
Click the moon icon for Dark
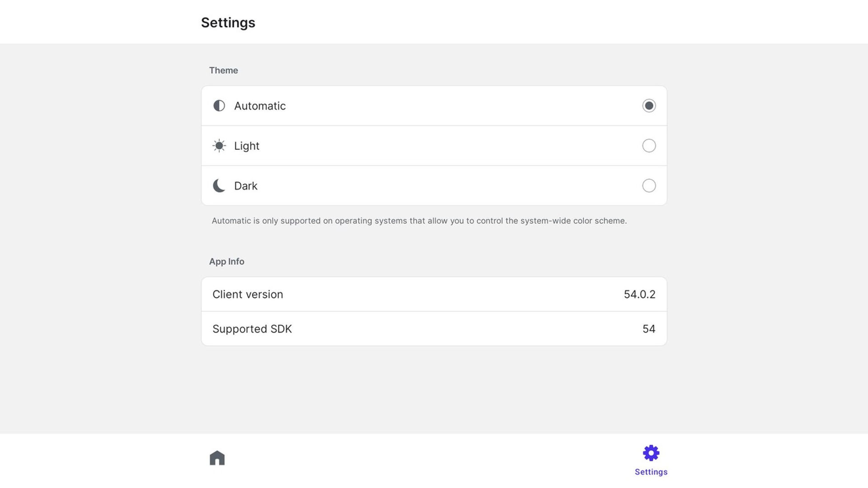point(219,186)
